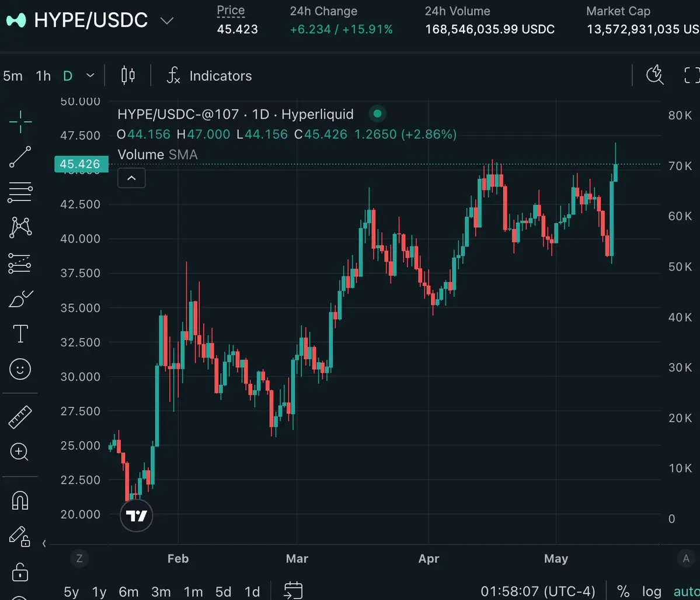700x600 pixels.
Task: Click the green market status dot
Action: point(377,114)
